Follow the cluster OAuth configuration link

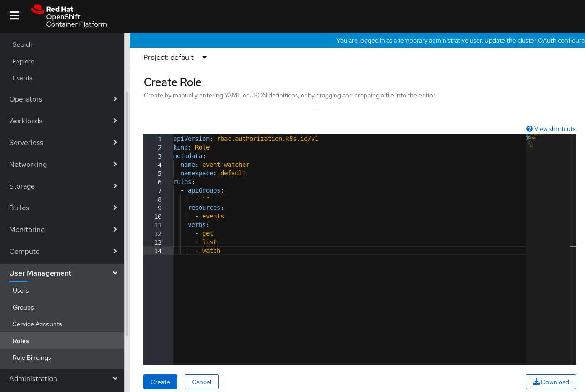pos(551,40)
